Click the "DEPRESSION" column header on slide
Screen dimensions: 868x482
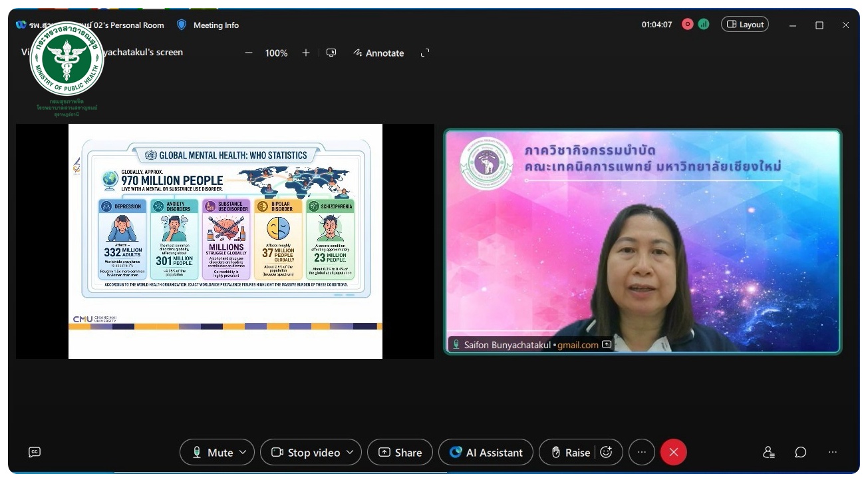pos(123,206)
